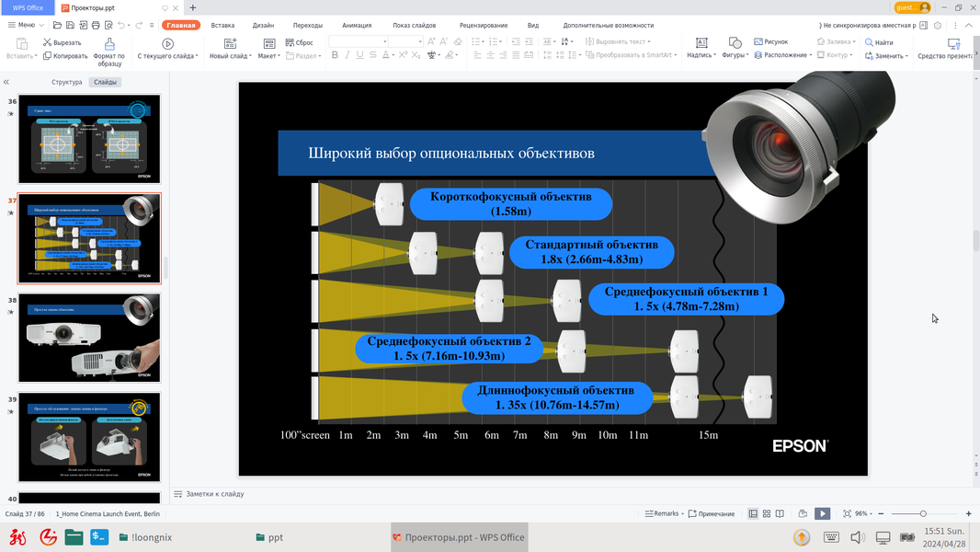980x552 pixels.
Task: Toggle reading view icon in status bar
Action: coord(780,513)
